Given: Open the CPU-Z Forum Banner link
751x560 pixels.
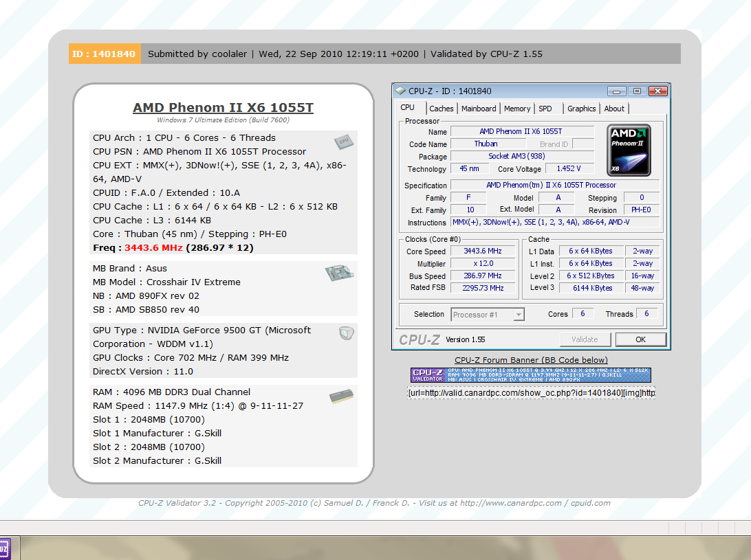Looking at the screenshot, I should 531,360.
